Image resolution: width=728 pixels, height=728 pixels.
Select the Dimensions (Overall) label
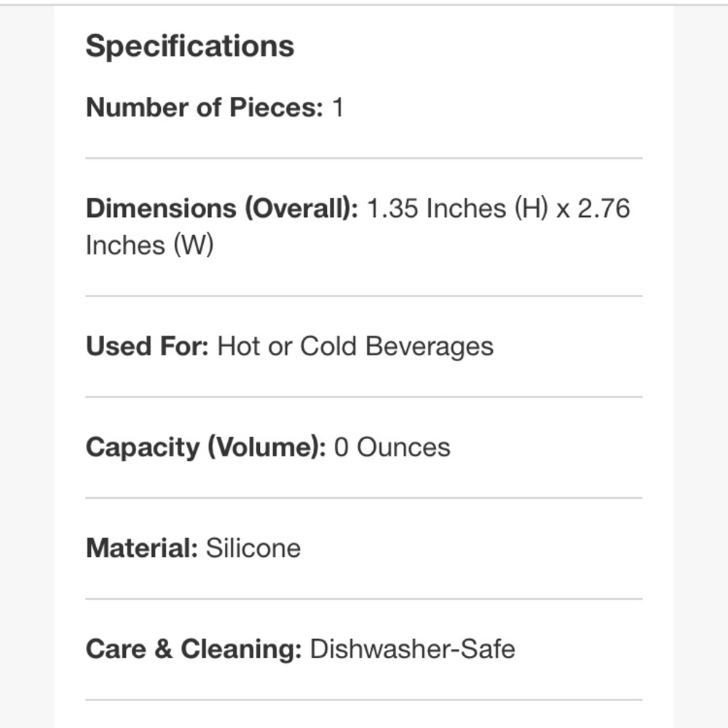(x=222, y=208)
